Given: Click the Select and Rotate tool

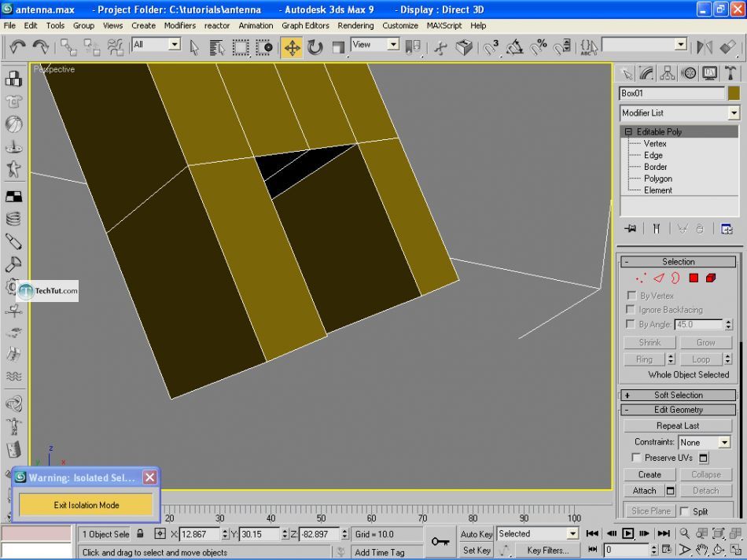Looking at the screenshot, I should [x=315, y=48].
